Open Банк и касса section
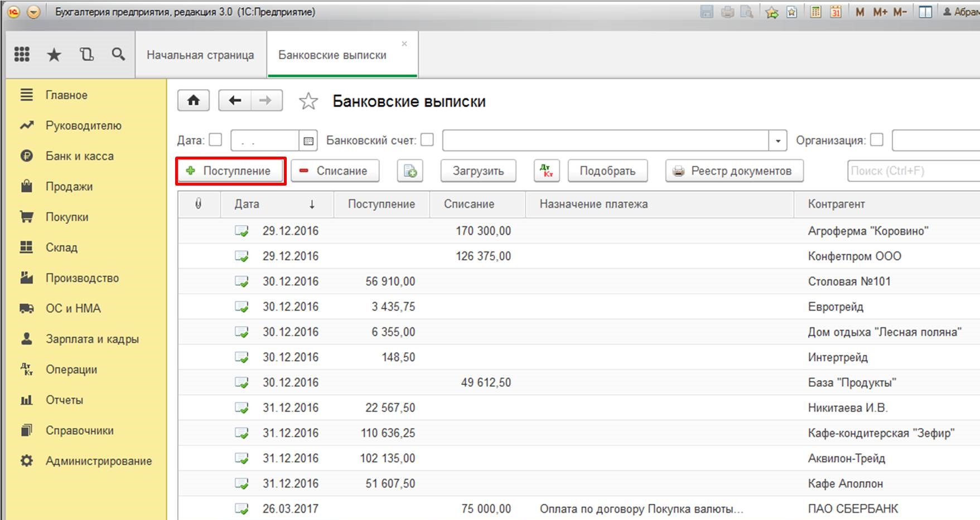 pos(79,156)
